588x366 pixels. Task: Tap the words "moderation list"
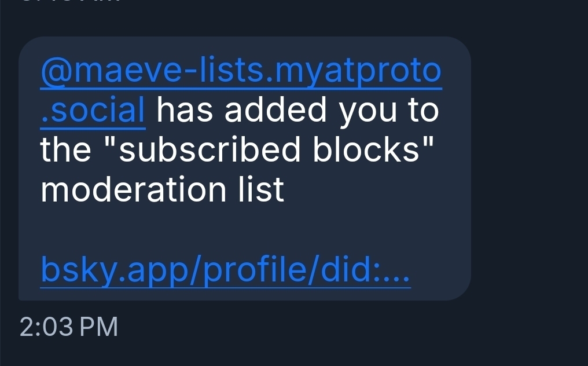[x=162, y=189]
